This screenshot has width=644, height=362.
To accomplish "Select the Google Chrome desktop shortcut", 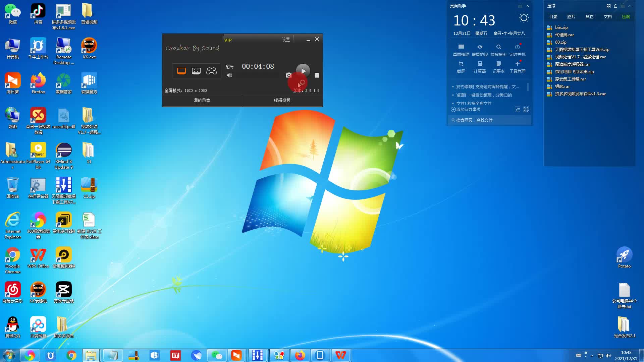I will coord(13,261).
